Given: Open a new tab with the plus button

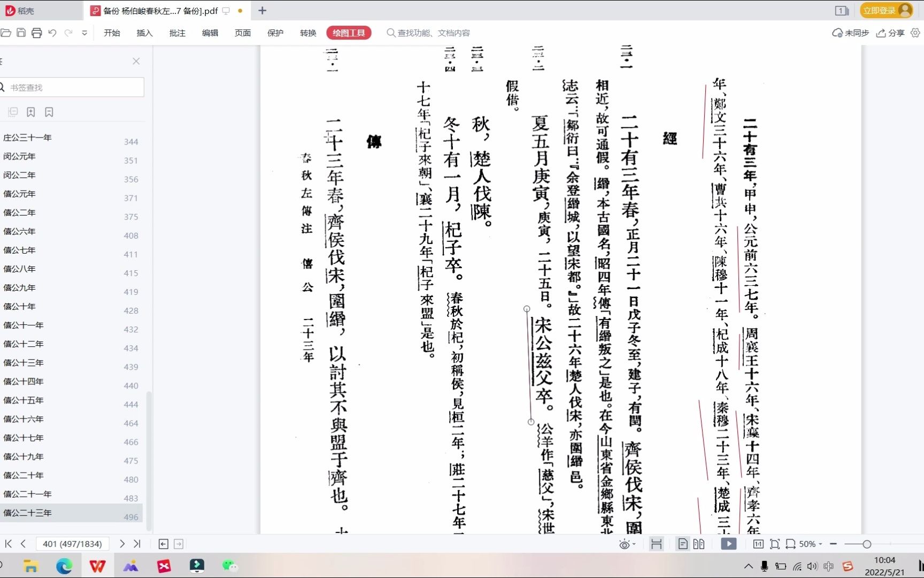Looking at the screenshot, I should 262,10.
